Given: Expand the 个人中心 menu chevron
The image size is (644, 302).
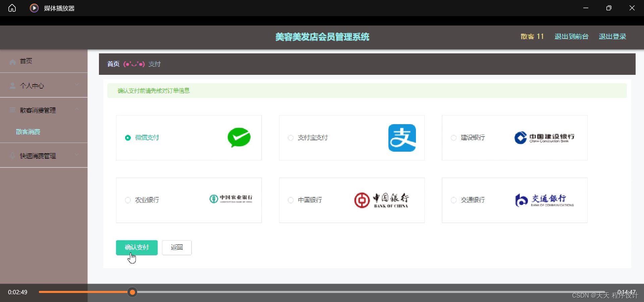Looking at the screenshot, I should [x=77, y=85].
